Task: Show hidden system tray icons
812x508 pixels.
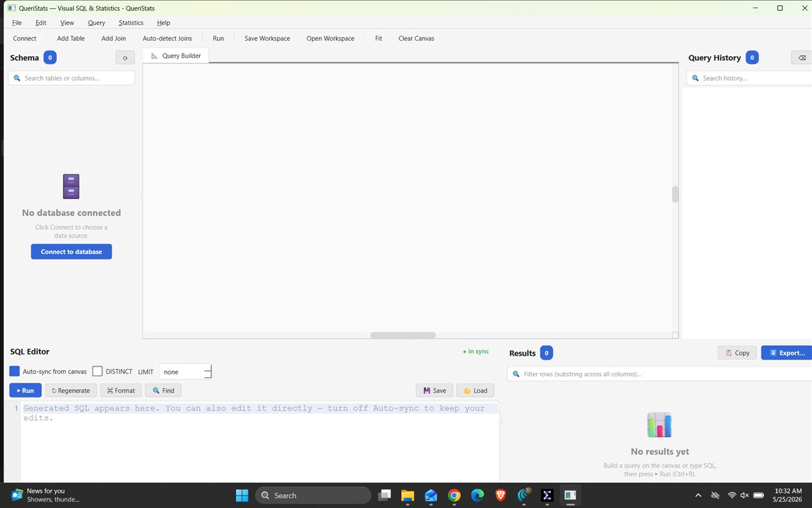Action: (x=698, y=495)
